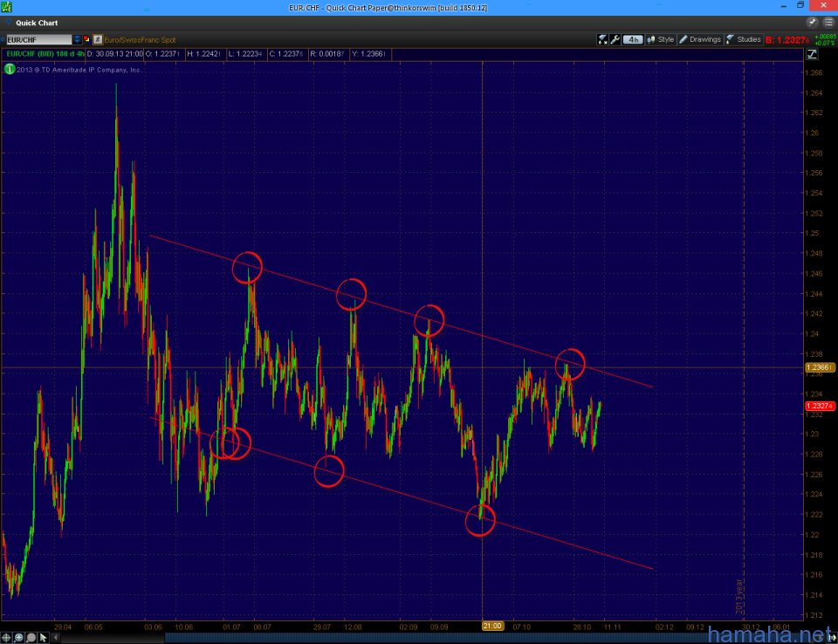
Task: Click the C: 1.22375 close value
Action: click(x=286, y=54)
